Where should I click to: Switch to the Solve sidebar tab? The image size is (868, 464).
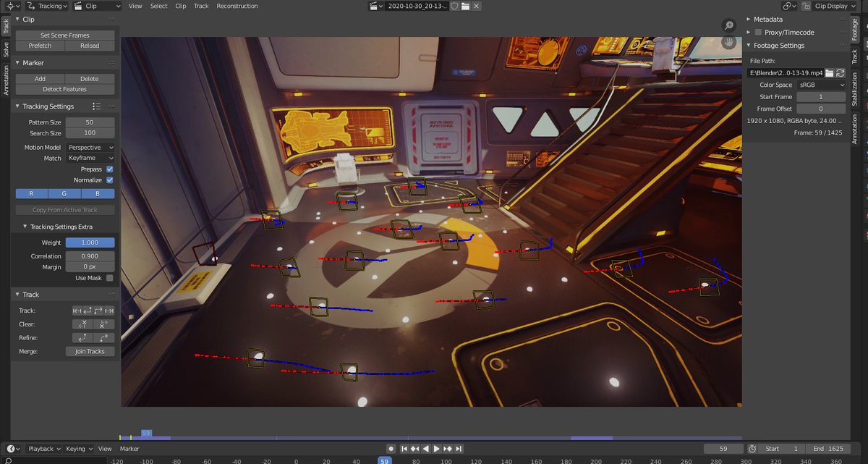(6, 49)
